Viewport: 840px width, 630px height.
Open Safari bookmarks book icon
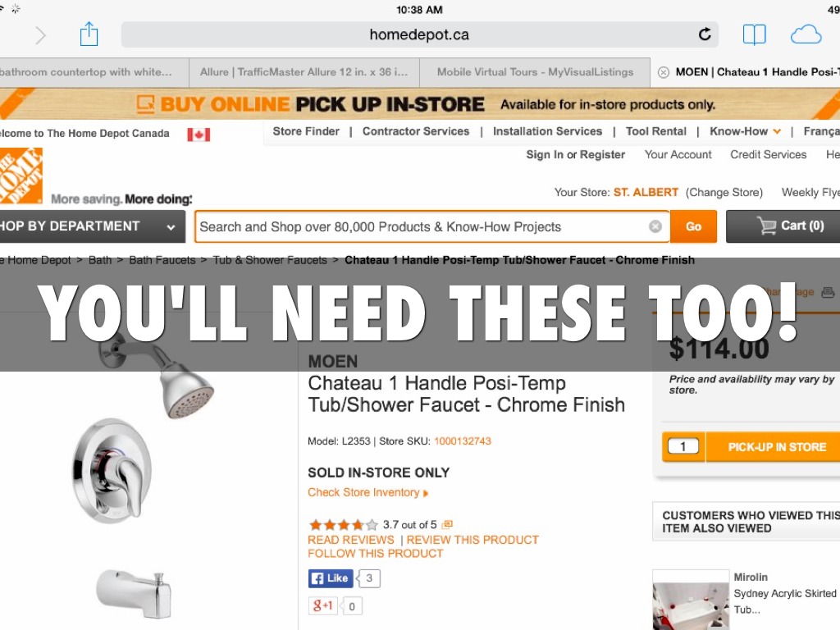tap(754, 34)
